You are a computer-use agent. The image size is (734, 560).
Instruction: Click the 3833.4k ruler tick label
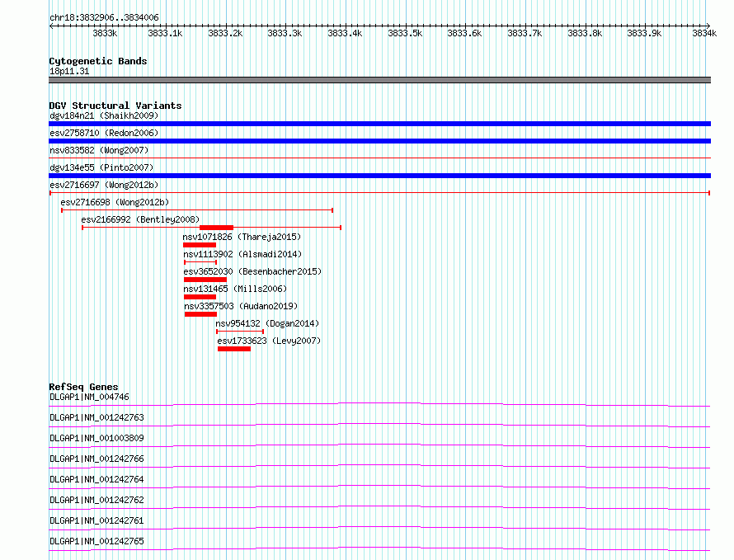click(x=345, y=33)
